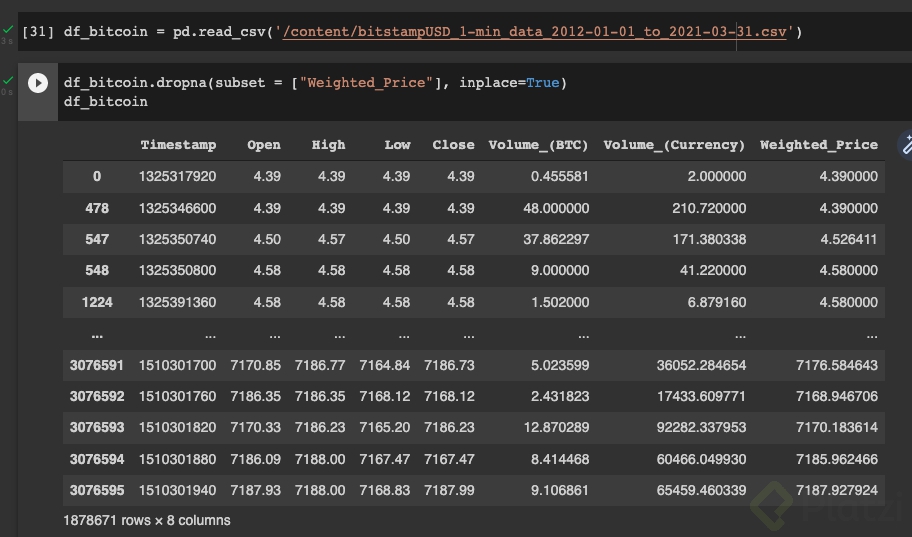Click the Volume_(BTC) column header
The image size is (912, 537).
click(x=538, y=145)
